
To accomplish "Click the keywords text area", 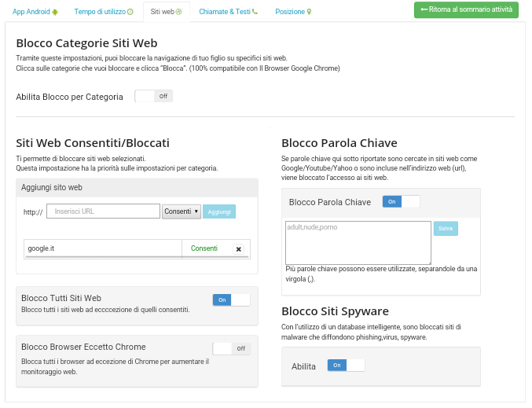I will tap(358, 242).
